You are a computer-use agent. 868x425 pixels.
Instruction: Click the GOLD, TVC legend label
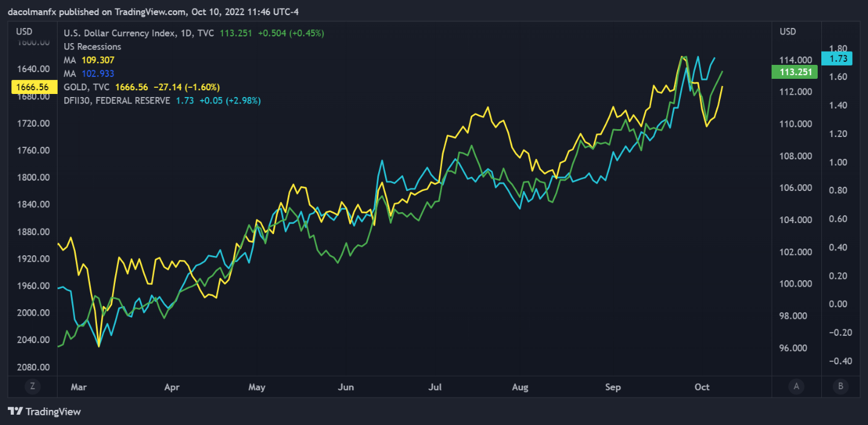pyautogui.click(x=87, y=87)
